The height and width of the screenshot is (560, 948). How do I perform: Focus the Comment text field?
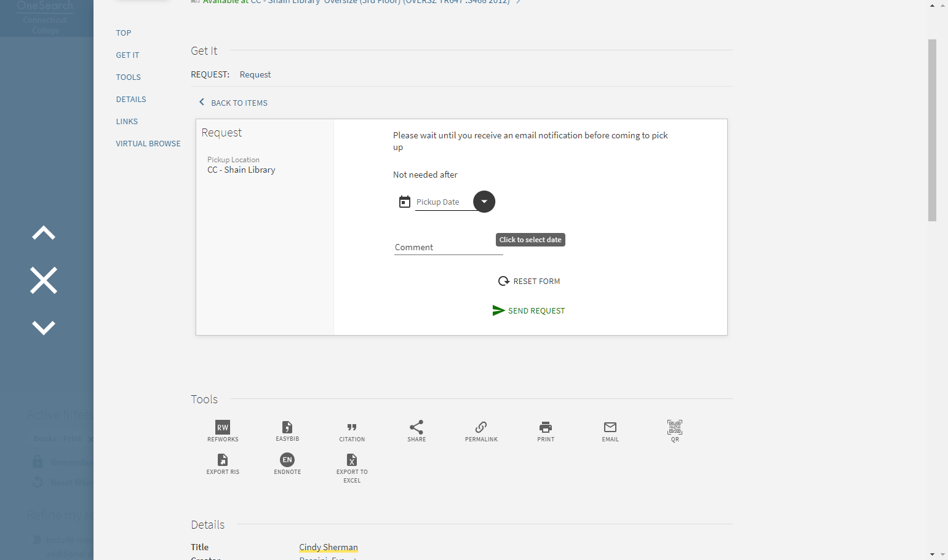(448, 247)
